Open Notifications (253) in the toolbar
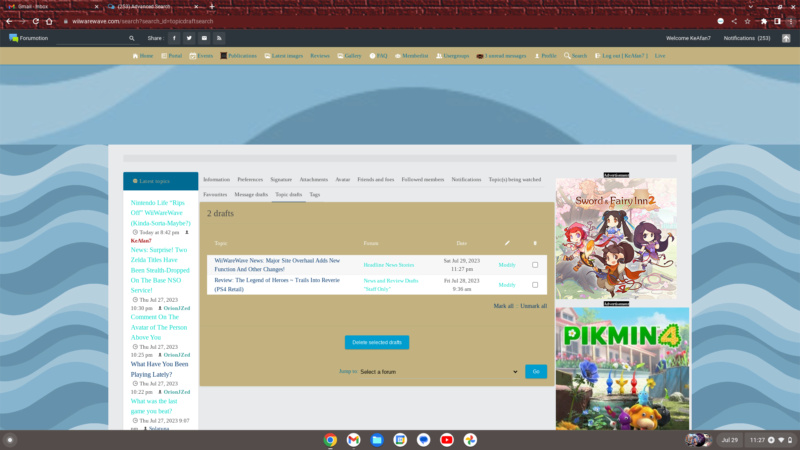Screen dimensions: 800x450 [746, 38]
